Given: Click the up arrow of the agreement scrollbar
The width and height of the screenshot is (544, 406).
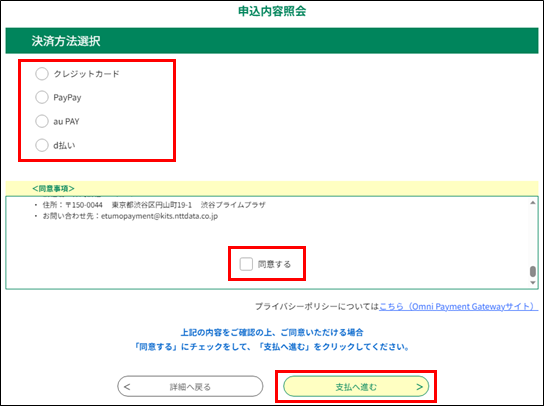Looking at the screenshot, I should click(x=533, y=203).
